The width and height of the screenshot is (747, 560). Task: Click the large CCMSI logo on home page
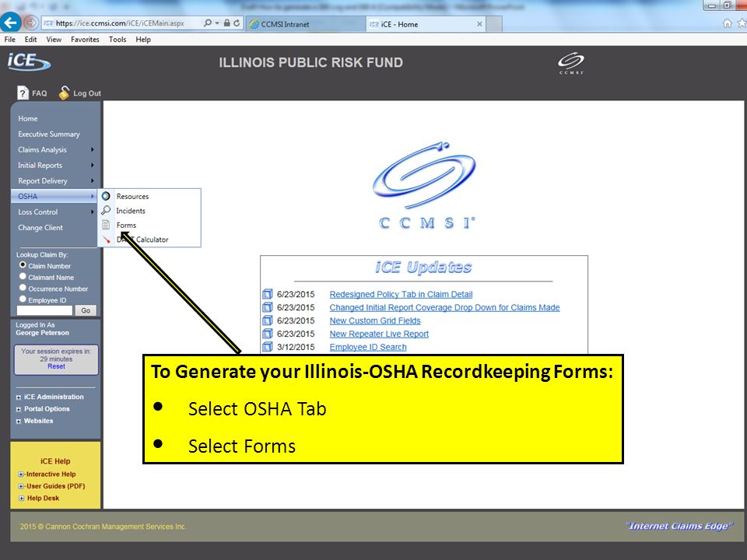(424, 186)
